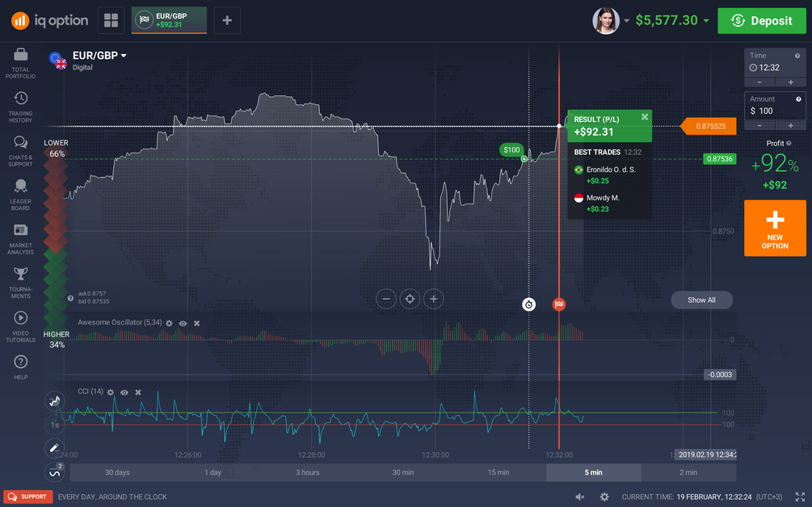The image size is (812, 507).
Task: Zoom in the chart with plus circle
Action: click(x=433, y=299)
